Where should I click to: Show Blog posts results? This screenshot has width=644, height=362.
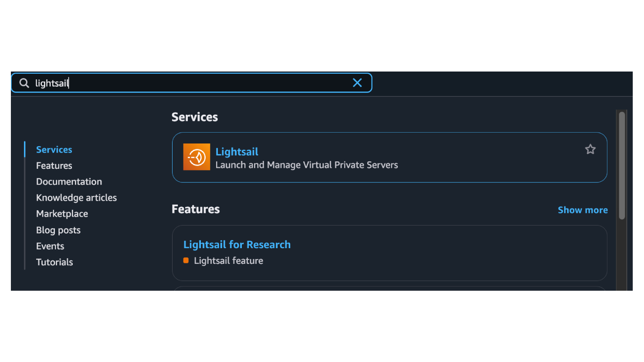58,230
